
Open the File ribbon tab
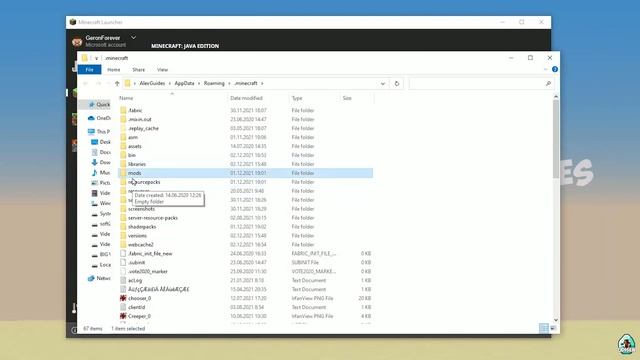(x=89, y=70)
